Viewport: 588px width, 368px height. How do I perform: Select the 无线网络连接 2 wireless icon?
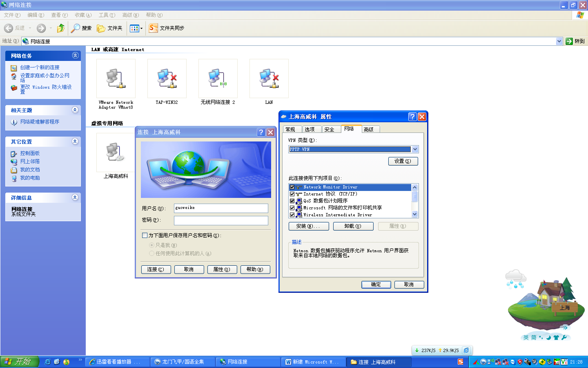point(218,79)
